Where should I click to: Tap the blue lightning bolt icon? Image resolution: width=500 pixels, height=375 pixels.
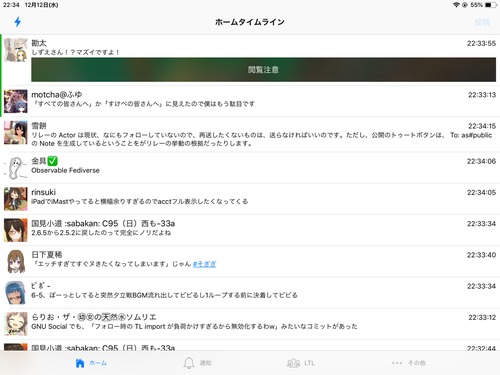[18, 22]
